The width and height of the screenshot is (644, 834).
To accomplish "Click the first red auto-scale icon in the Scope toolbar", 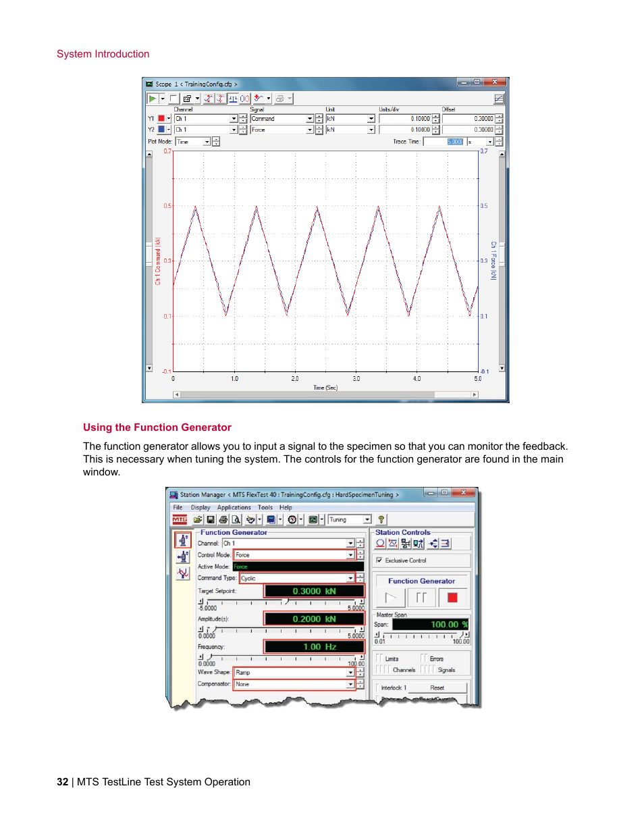I will [209, 99].
